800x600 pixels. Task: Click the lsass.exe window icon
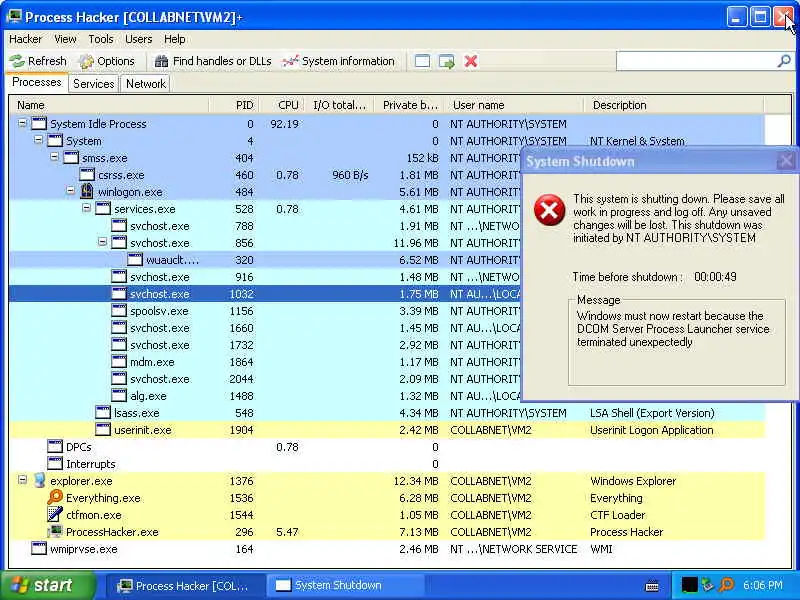coord(103,412)
